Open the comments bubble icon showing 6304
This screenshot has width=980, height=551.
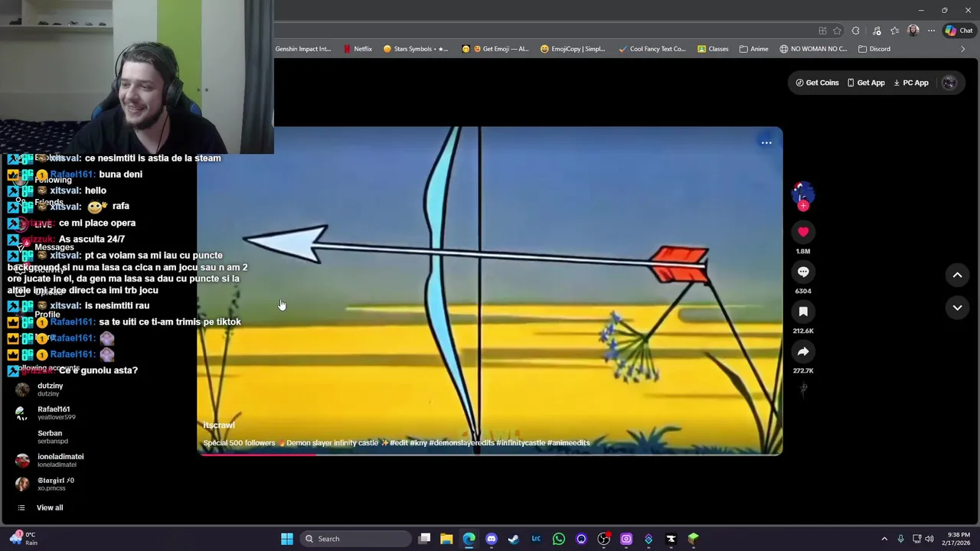pos(803,272)
